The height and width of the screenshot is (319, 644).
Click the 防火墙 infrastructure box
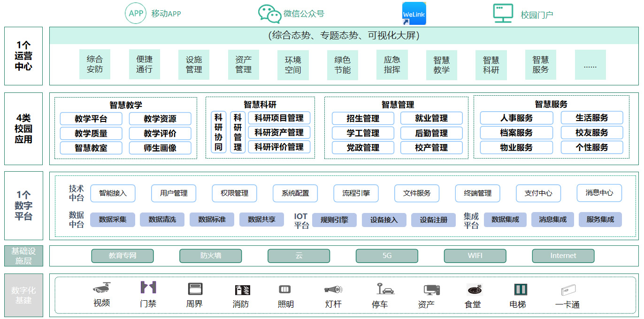[x=211, y=256]
